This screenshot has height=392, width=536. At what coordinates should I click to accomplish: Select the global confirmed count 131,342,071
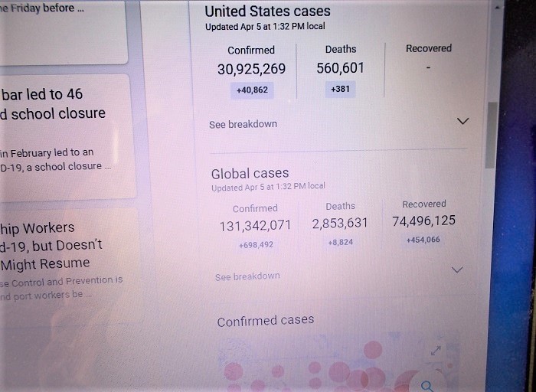[x=255, y=225]
